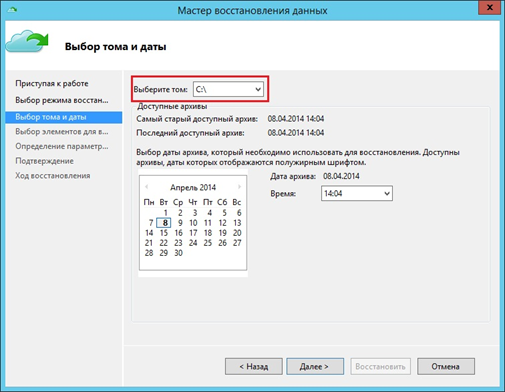The image size is (505, 392).
Task: Go to next month in calendar
Action: (x=239, y=187)
